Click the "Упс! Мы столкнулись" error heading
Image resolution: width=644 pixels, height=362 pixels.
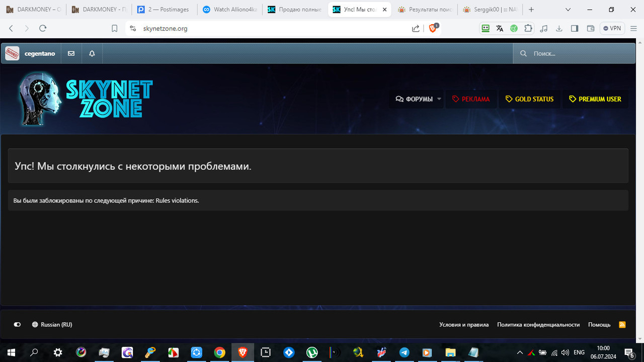(133, 166)
